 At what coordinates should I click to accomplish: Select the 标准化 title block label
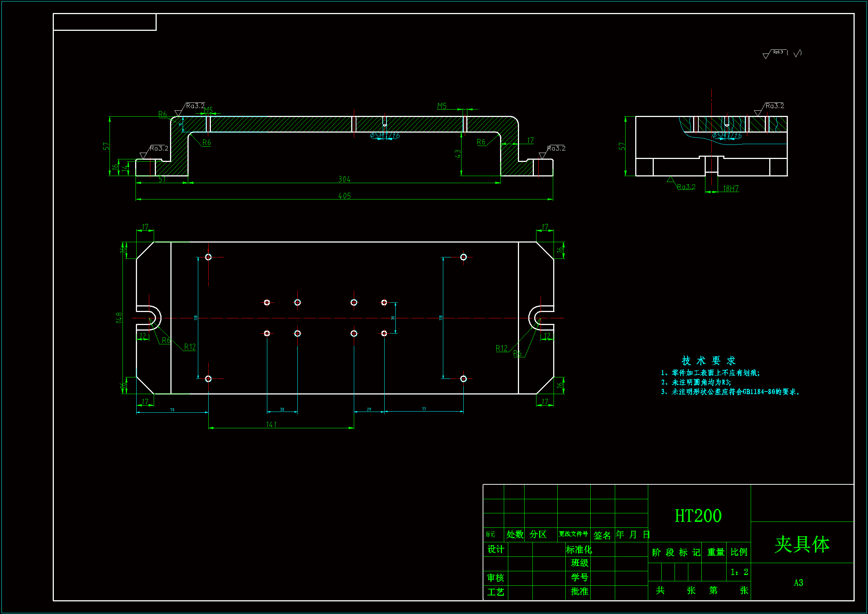click(578, 549)
